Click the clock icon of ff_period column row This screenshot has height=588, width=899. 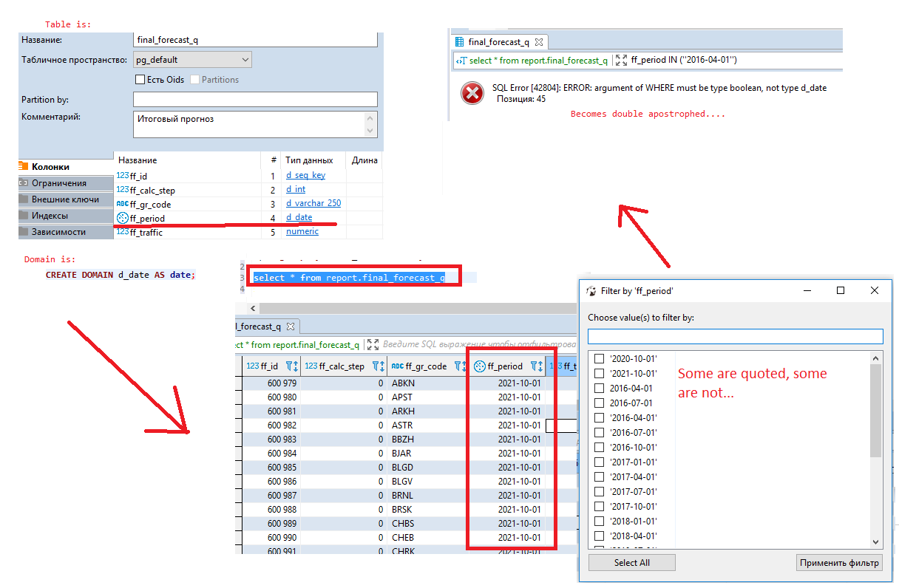(x=123, y=218)
